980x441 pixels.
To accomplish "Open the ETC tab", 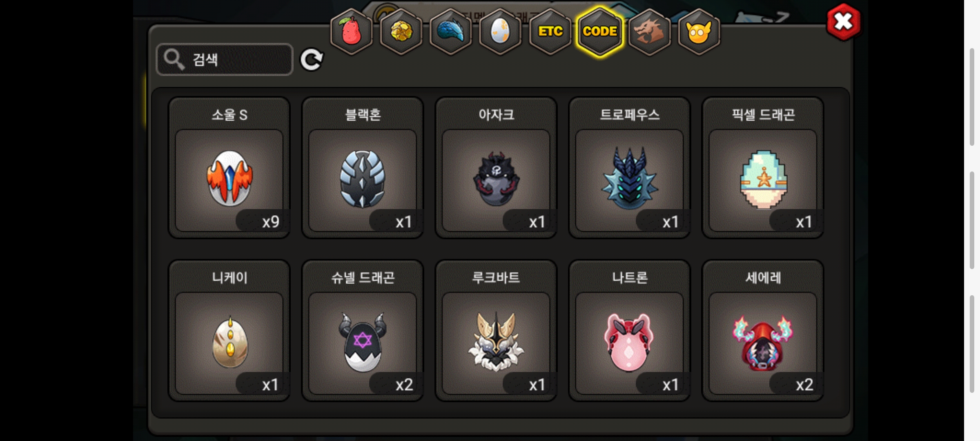I will coord(550,32).
